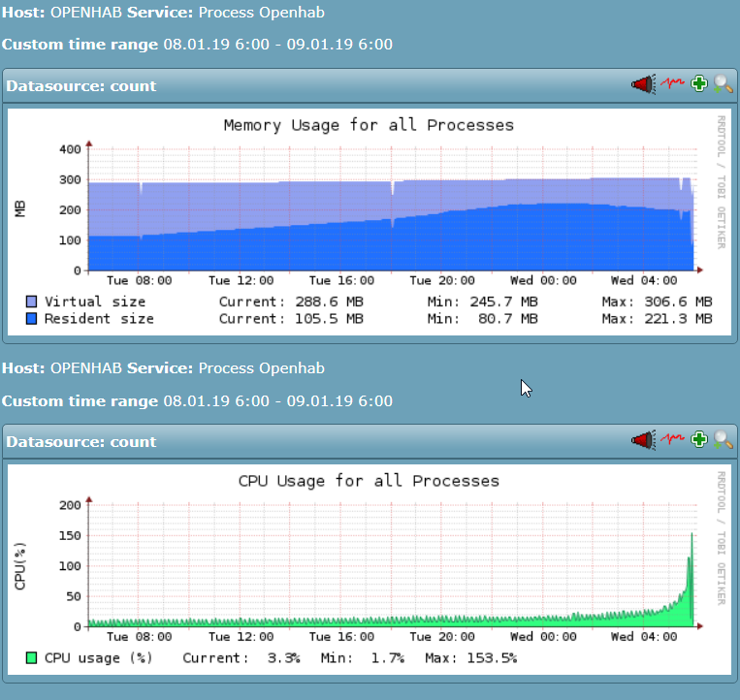Screen dimensions: 740x700
Task: Click the 'Datasource: count' heading above the CPU graph
Action: (x=81, y=441)
